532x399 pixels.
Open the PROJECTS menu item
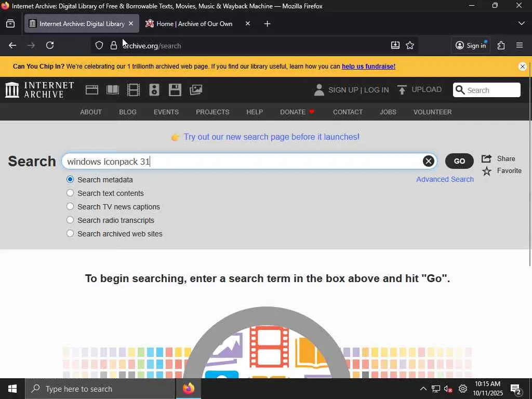pyautogui.click(x=212, y=112)
